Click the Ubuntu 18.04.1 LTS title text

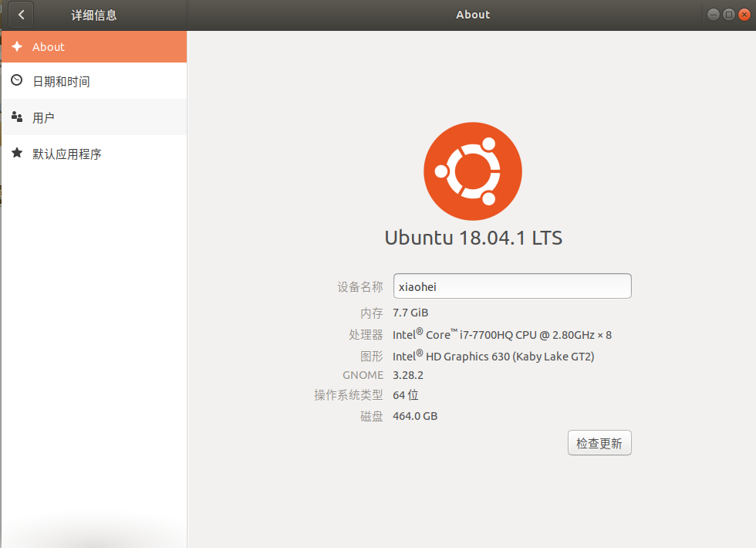click(x=473, y=238)
